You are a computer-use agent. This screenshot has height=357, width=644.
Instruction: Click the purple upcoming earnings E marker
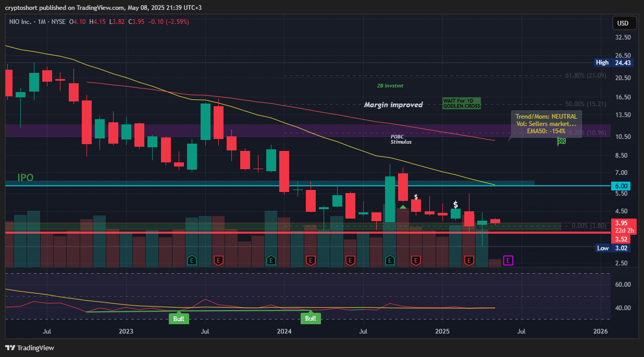[x=509, y=260]
